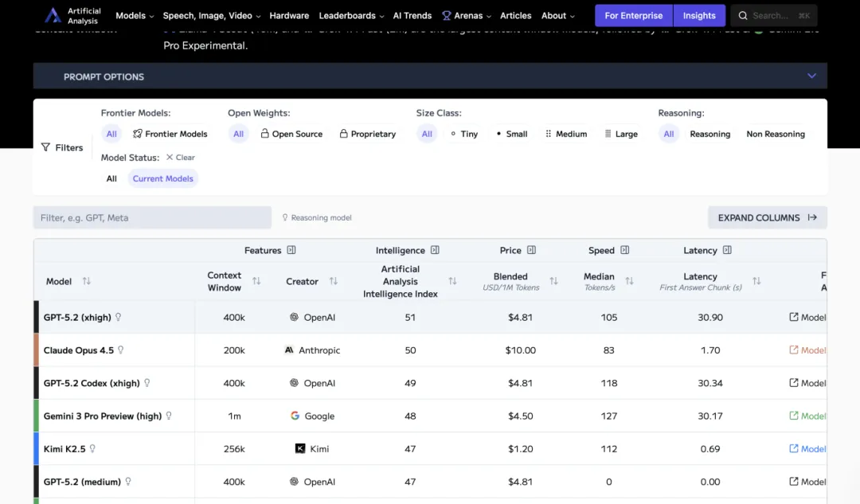
Task: Expand the Features column group icon
Action: tap(291, 250)
